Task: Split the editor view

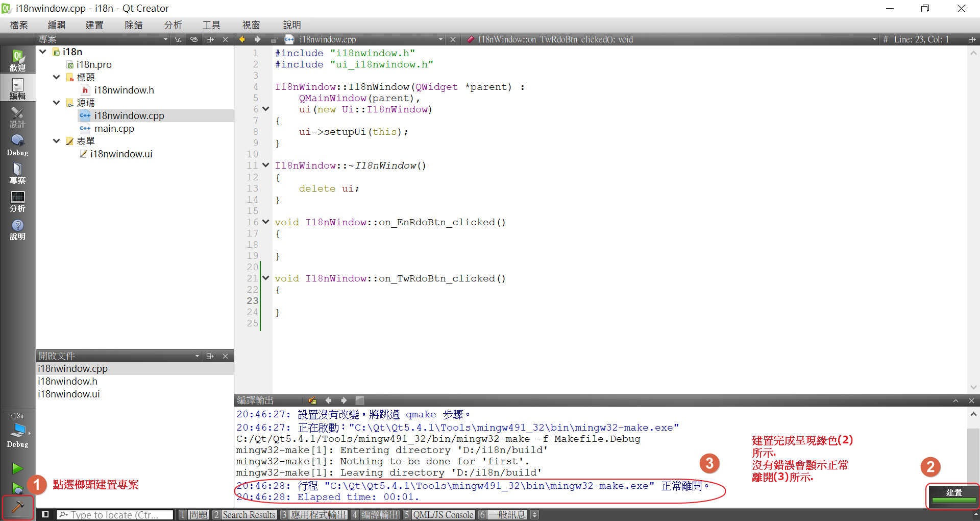Action: (x=971, y=39)
